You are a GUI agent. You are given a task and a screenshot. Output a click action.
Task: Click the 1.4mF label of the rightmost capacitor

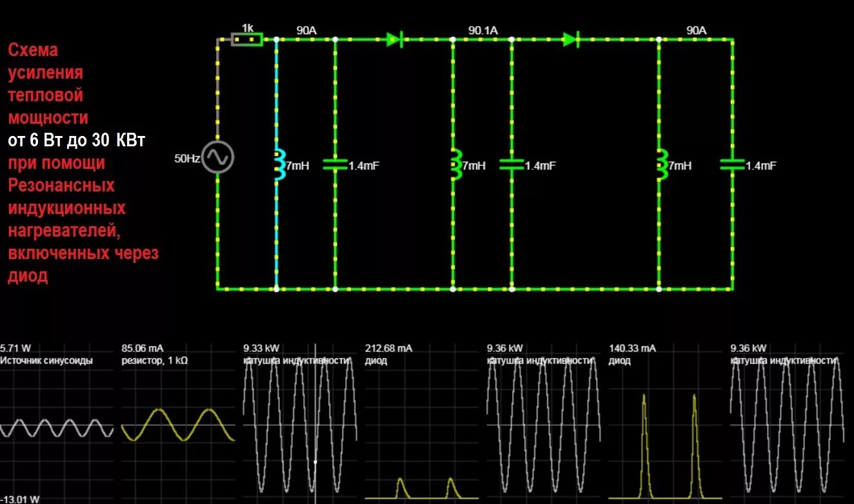(761, 166)
